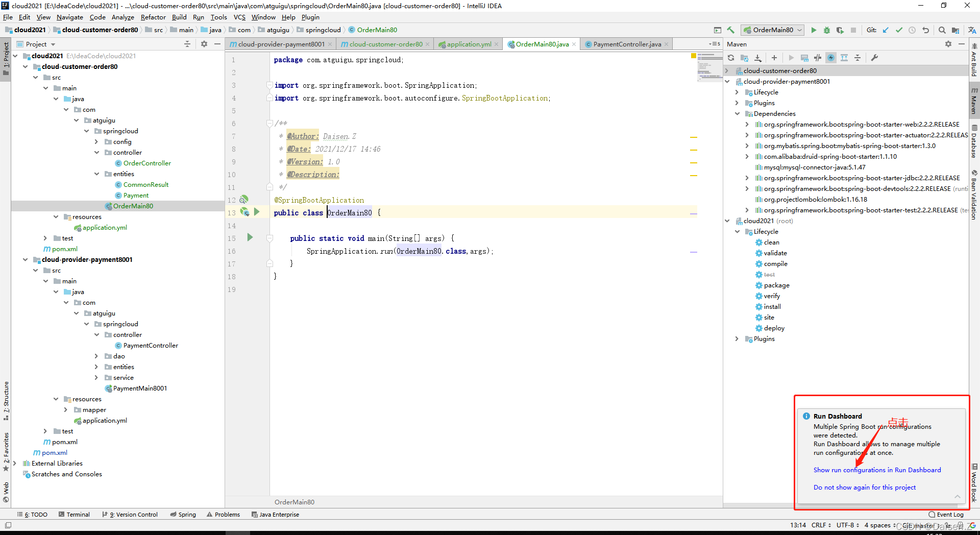The height and width of the screenshot is (535, 980).
Task: Show Maven dependencies diagram icon
Action: click(844, 58)
